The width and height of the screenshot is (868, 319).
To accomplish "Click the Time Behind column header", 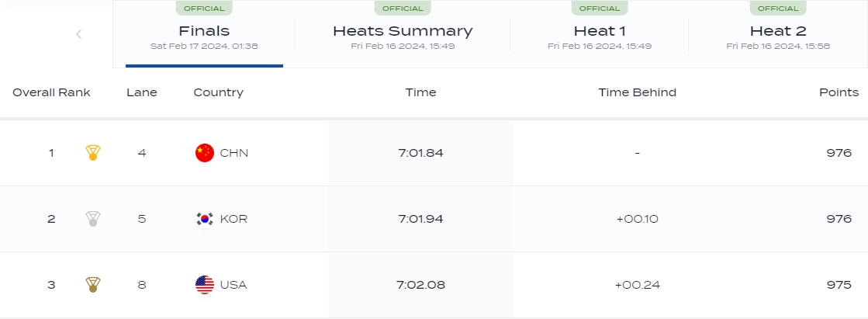I will click(637, 92).
